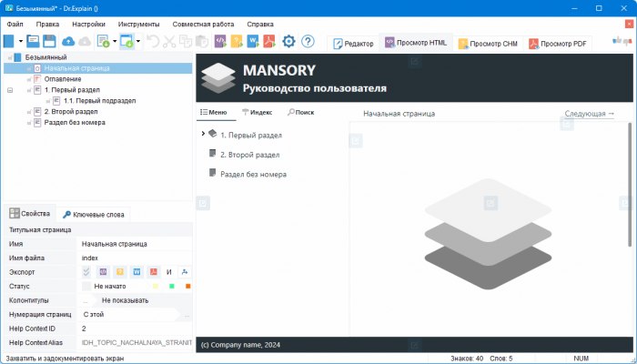Select the yellow status swatch
The width and height of the screenshot is (637, 364).
[x=156, y=287]
